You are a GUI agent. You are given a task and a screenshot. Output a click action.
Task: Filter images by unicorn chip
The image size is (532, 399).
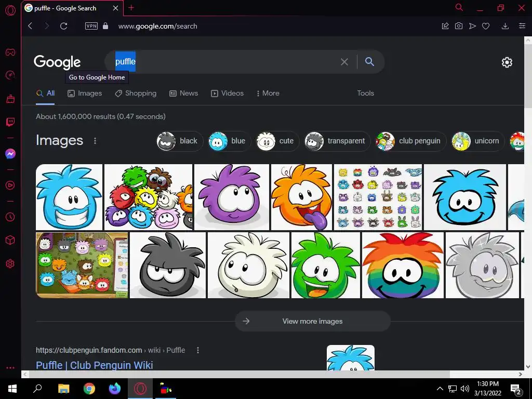pos(478,141)
